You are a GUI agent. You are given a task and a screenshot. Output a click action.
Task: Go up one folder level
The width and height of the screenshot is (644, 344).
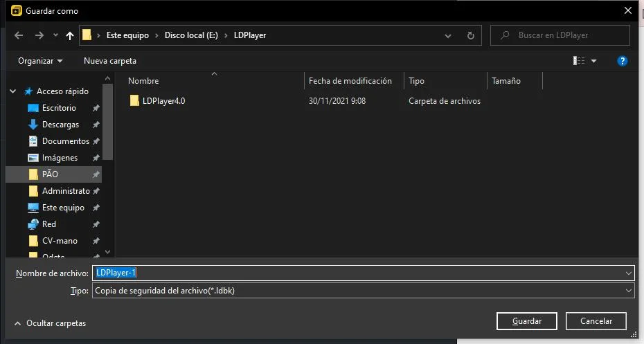(70, 36)
